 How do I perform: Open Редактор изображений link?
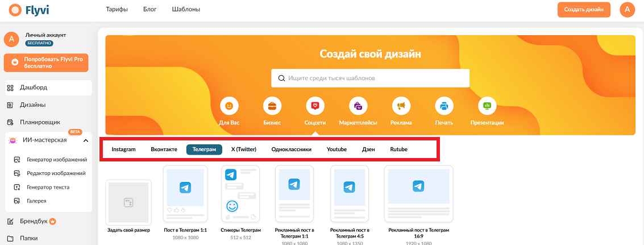tap(56, 173)
